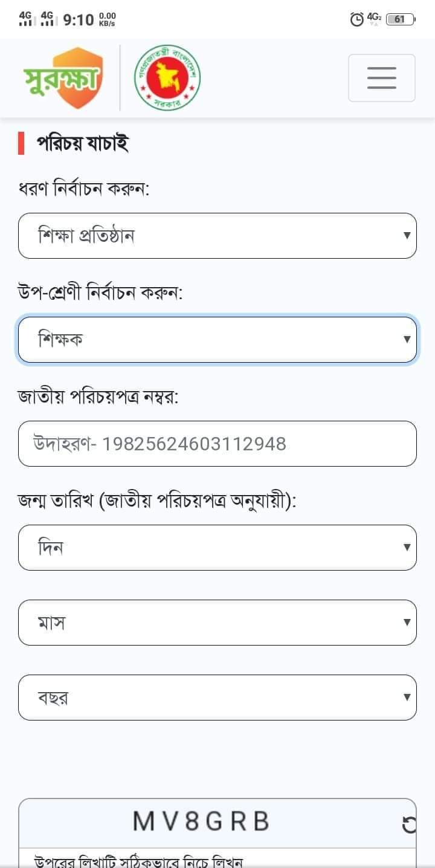Tap the battery indicator showing 61
435x868 pixels.
(x=400, y=19)
